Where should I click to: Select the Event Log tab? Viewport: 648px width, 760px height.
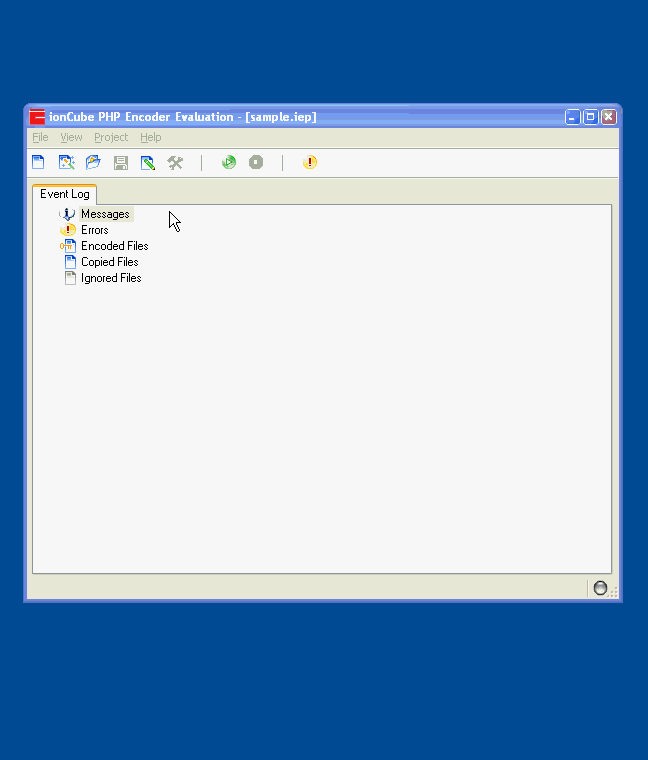[x=64, y=194]
